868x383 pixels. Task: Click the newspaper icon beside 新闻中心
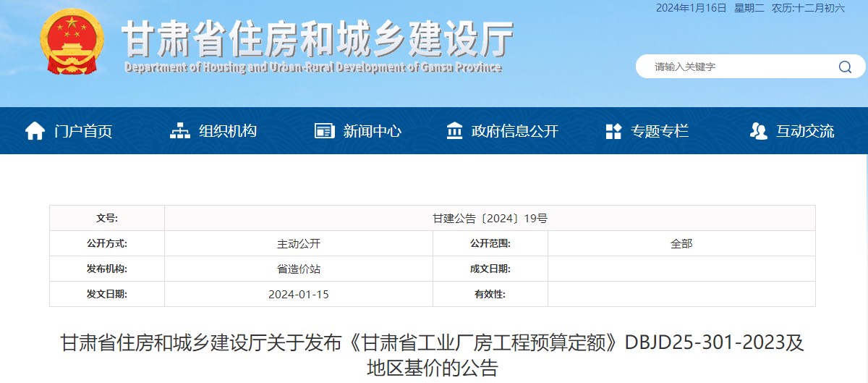pyautogui.click(x=324, y=131)
